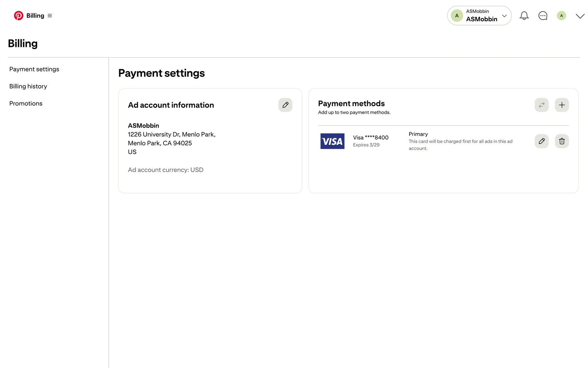The height and width of the screenshot is (368, 588).
Task: Edit ad account information with pencil
Action: 285,105
